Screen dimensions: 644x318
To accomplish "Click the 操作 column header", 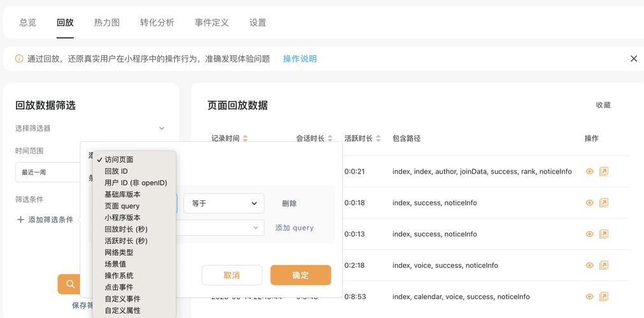I will pyautogui.click(x=591, y=139).
